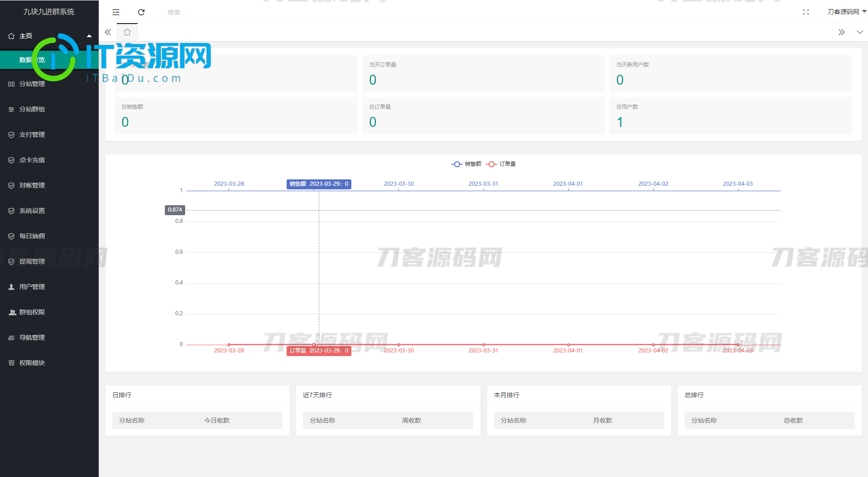This screenshot has width=868, height=477.
Task: Click the shield icon beside 提现管理
Action: point(11,261)
